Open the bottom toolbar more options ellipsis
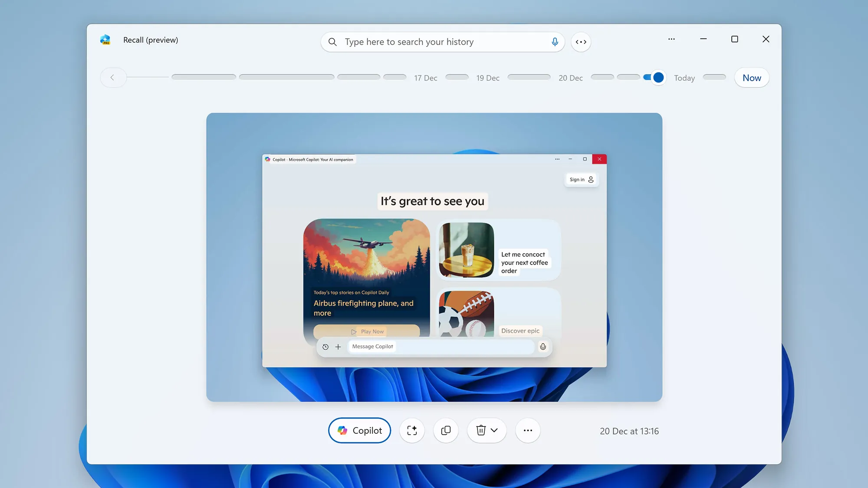 (528, 430)
